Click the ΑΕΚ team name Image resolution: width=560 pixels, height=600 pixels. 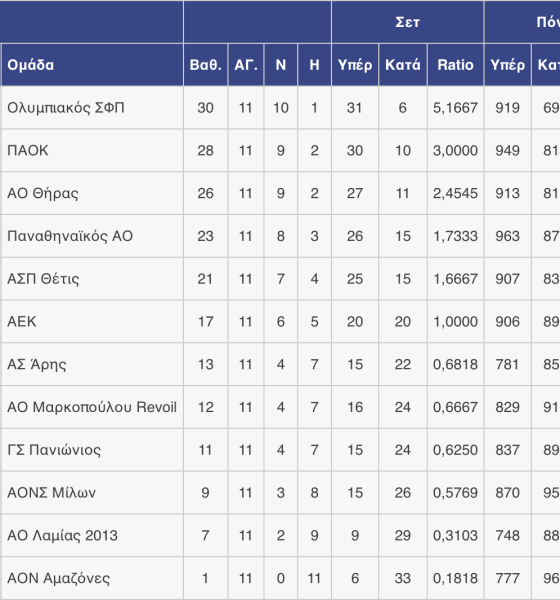tap(22, 322)
